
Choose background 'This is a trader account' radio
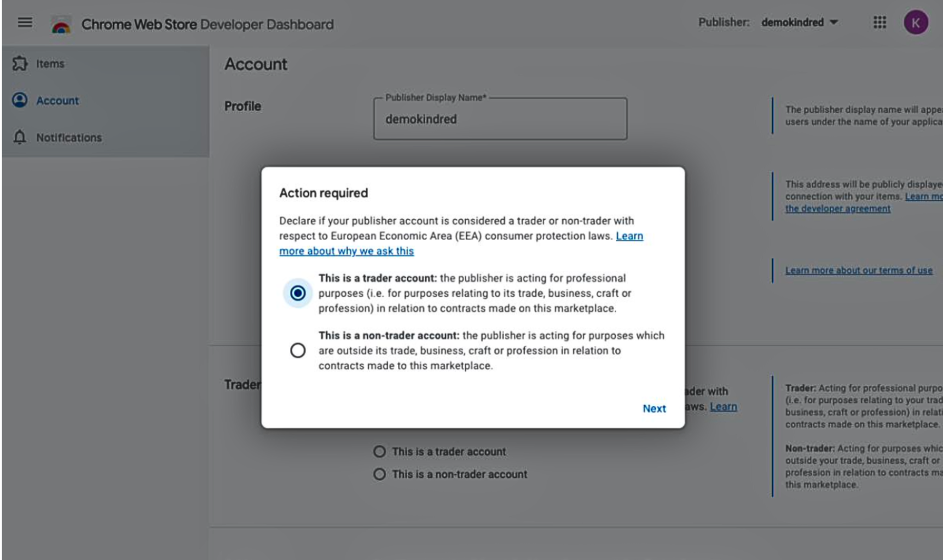click(x=379, y=452)
